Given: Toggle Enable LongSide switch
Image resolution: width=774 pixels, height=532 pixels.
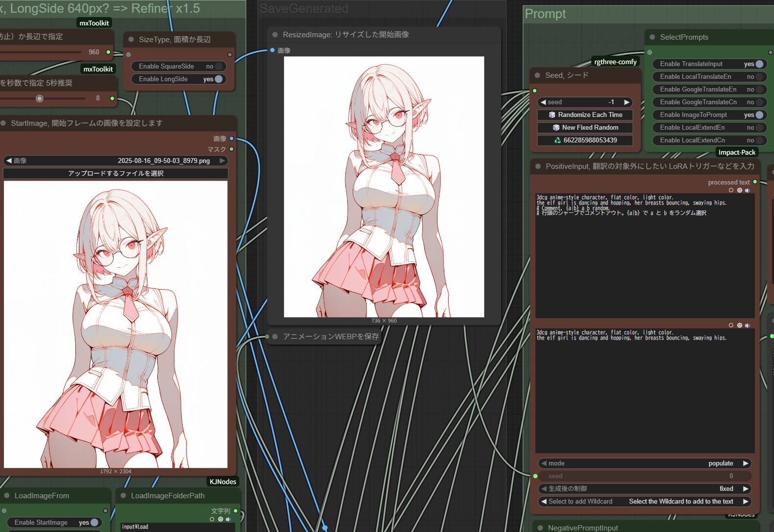Looking at the screenshot, I should [x=218, y=79].
